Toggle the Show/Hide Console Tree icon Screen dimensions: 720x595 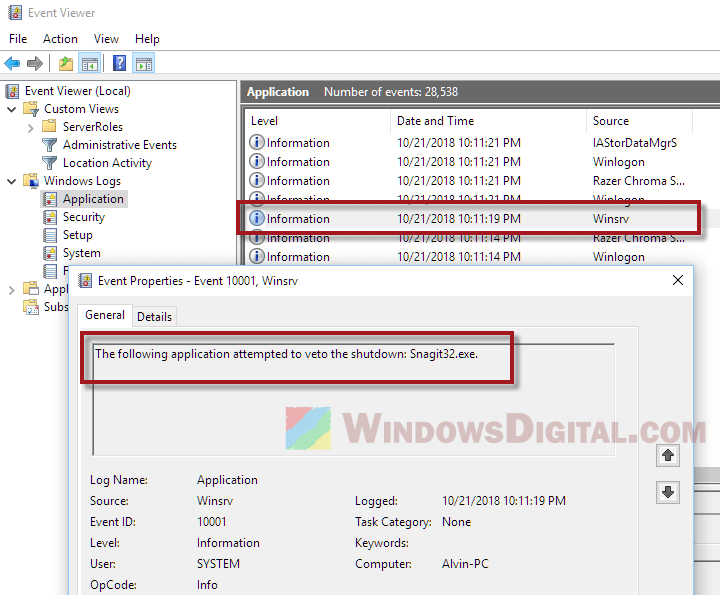pos(90,63)
